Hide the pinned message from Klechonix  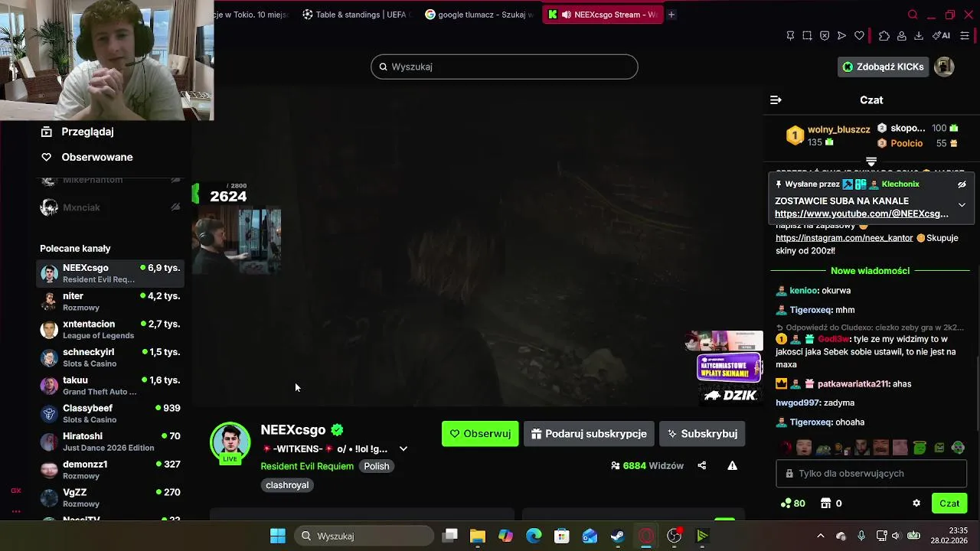962,184
